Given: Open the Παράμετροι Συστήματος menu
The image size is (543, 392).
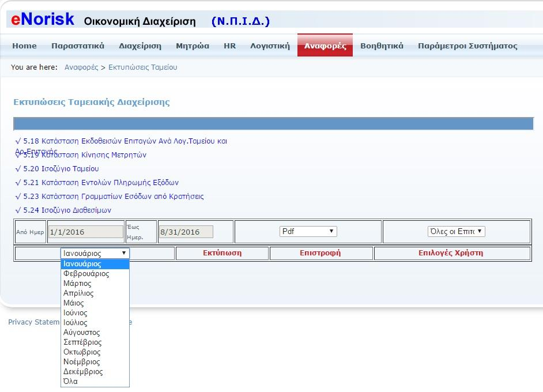Looking at the screenshot, I should click(x=467, y=46).
